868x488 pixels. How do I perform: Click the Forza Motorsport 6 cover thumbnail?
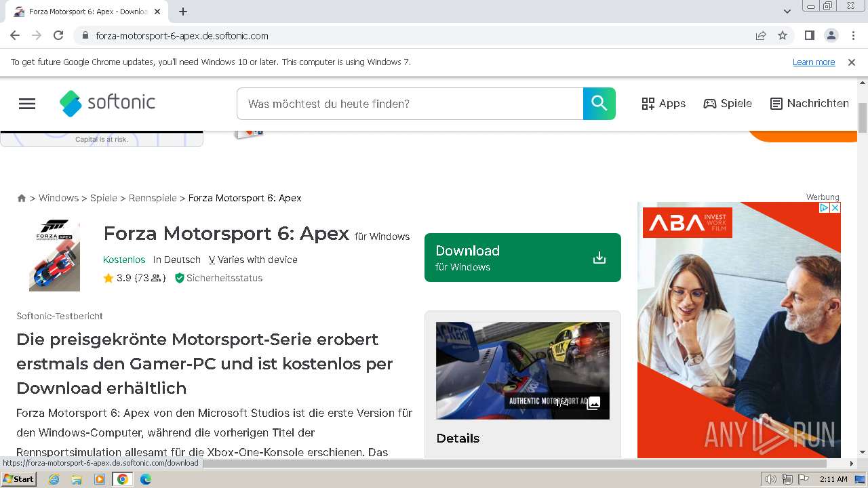coord(54,256)
